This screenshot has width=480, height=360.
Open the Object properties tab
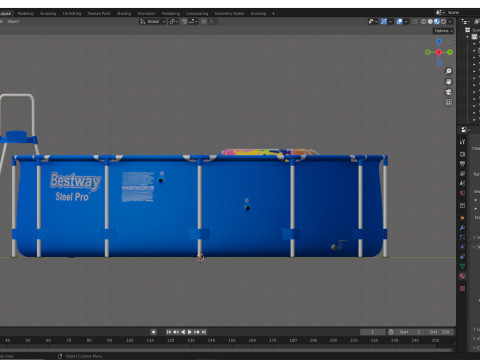[x=462, y=218]
